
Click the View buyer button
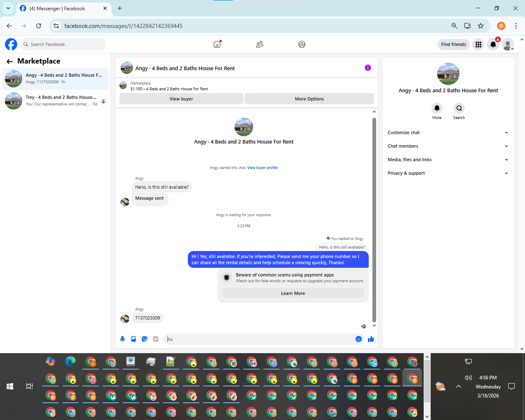pos(181,99)
